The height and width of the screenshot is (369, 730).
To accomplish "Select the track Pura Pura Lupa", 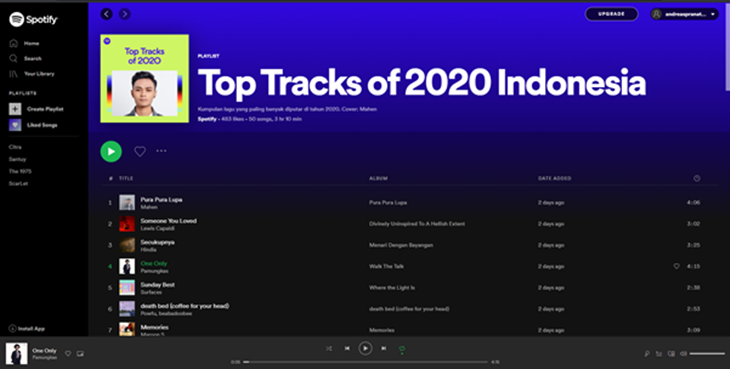I will click(161, 200).
